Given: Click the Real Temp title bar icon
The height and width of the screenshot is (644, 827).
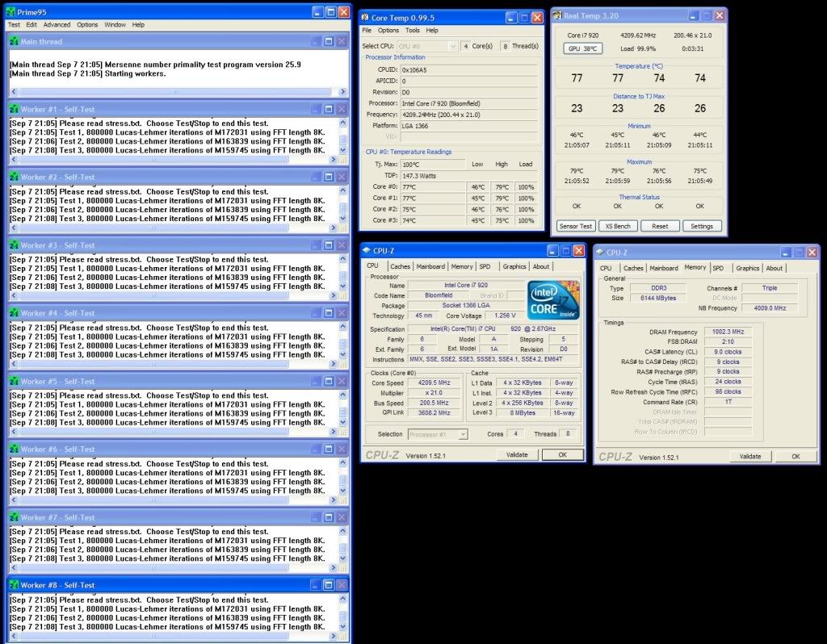Looking at the screenshot, I should [x=557, y=16].
